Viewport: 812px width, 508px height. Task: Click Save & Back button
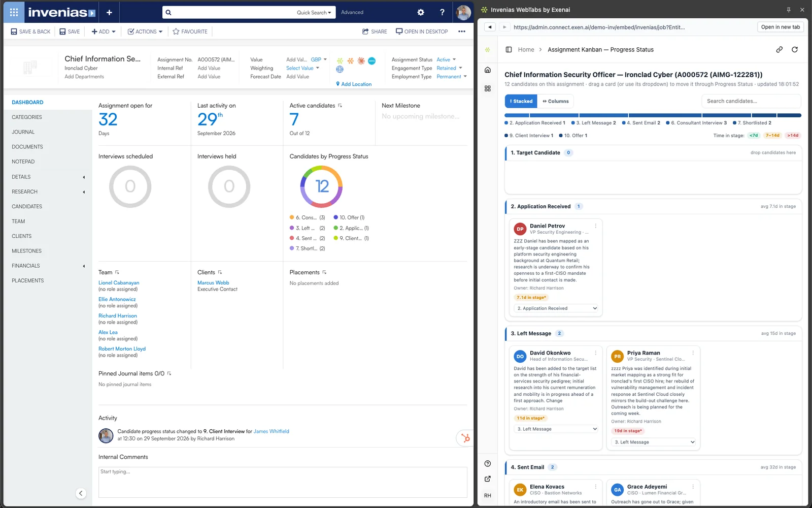pos(30,31)
